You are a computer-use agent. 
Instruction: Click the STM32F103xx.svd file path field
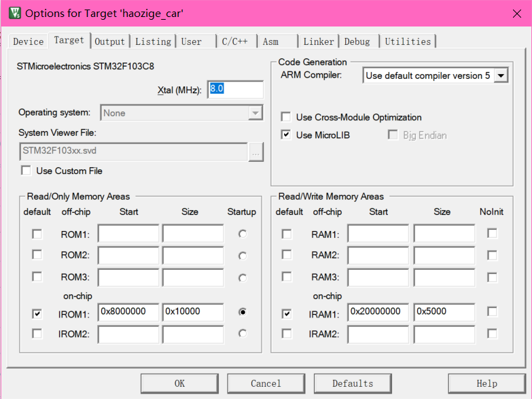click(x=134, y=151)
